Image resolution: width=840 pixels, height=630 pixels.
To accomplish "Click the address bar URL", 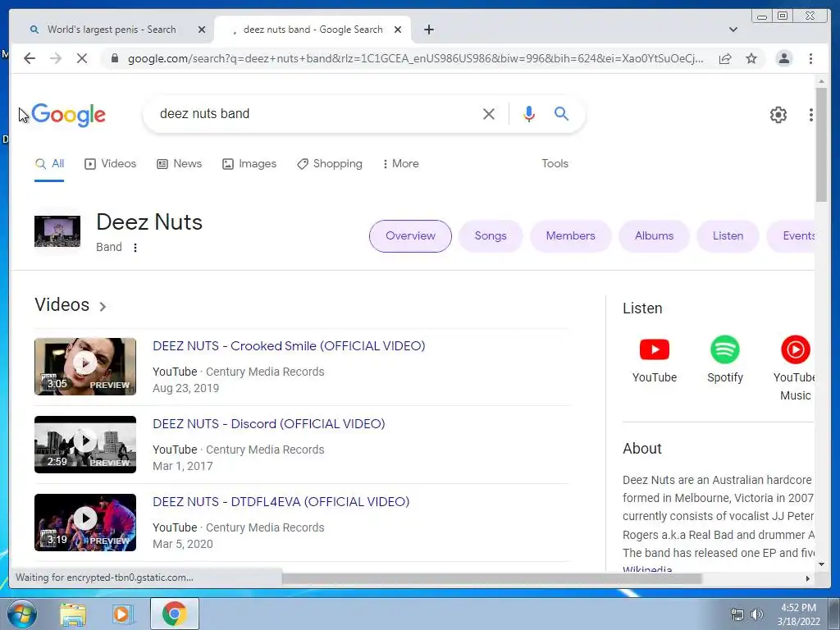I will point(415,58).
